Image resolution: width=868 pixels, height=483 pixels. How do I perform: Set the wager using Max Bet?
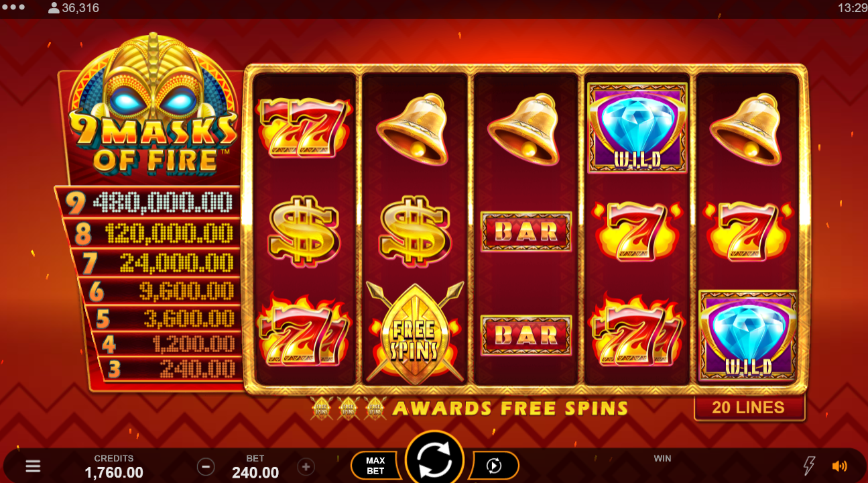tap(375, 465)
